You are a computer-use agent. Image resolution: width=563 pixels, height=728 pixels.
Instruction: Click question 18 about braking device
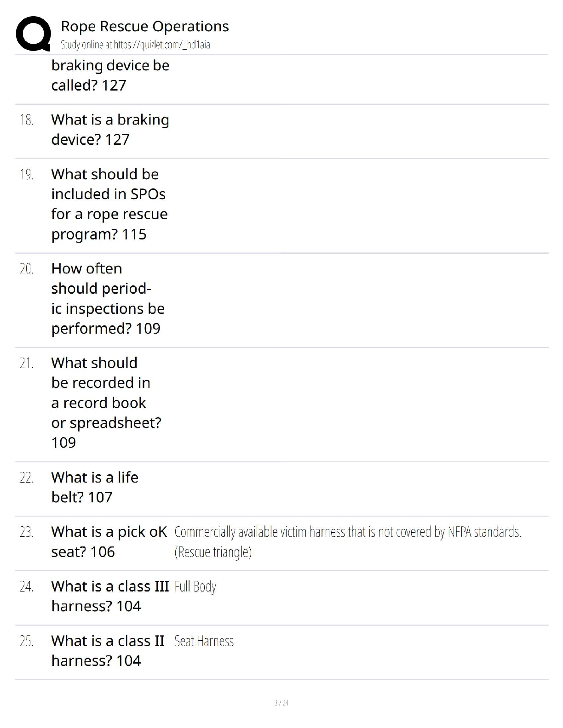[110, 130]
